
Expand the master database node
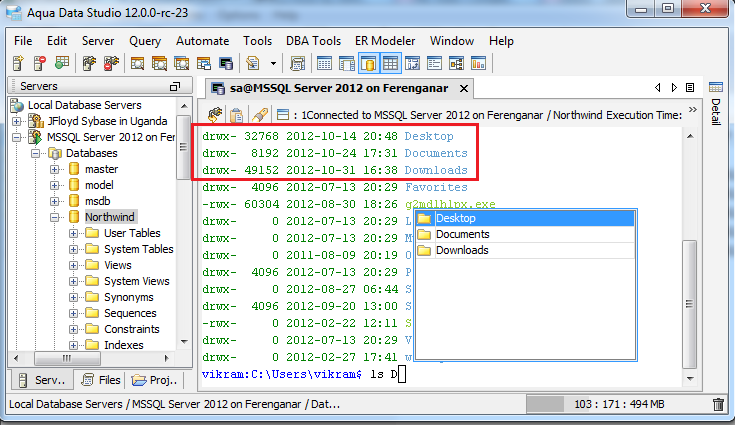54,169
